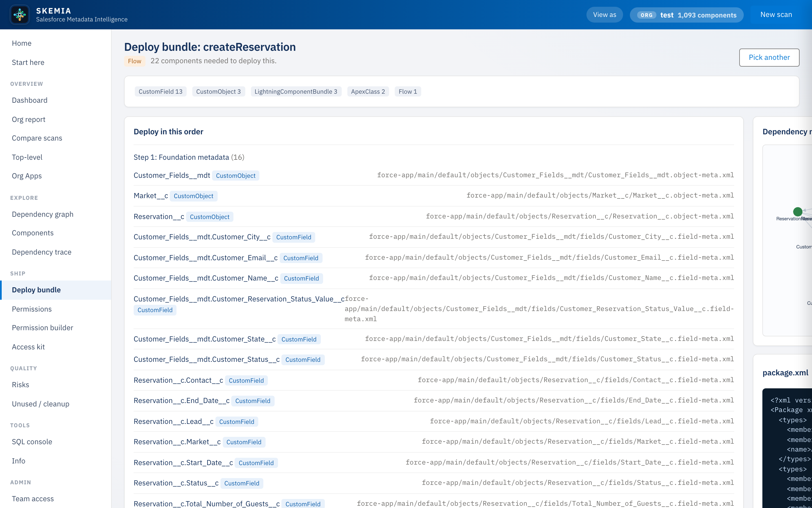Open the SQL console tool
This screenshot has height=508, width=812.
pyautogui.click(x=56, y=441)
